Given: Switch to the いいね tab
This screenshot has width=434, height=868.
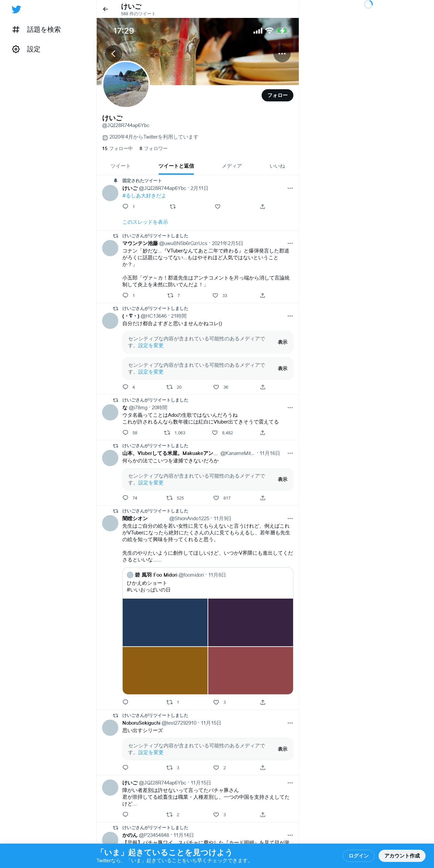Looking at the screenshot, I should tap(277, 166).
